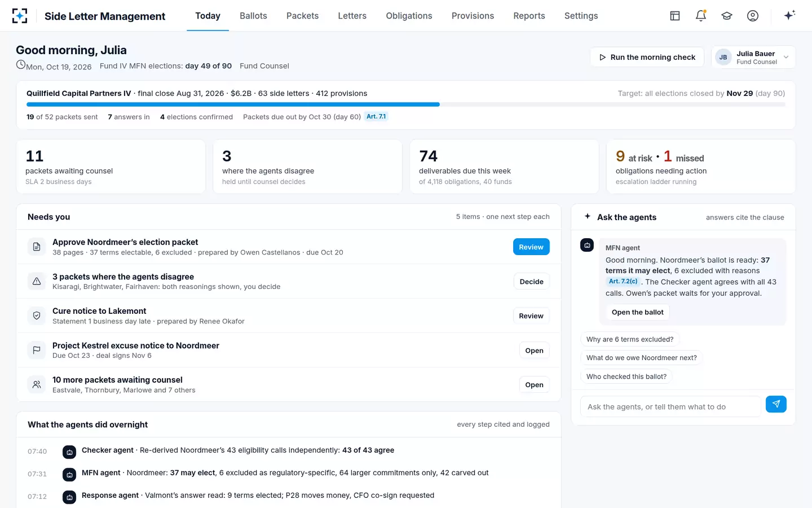Click document icon beside Noordmeer election packet
The width and height of the screenshot is (812, 508).
37,247
